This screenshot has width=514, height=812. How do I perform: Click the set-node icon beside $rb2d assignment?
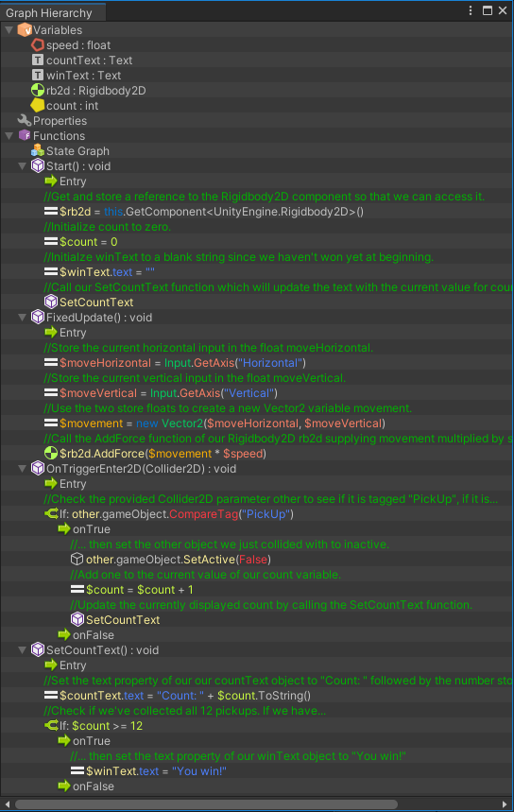pos(51,212)
